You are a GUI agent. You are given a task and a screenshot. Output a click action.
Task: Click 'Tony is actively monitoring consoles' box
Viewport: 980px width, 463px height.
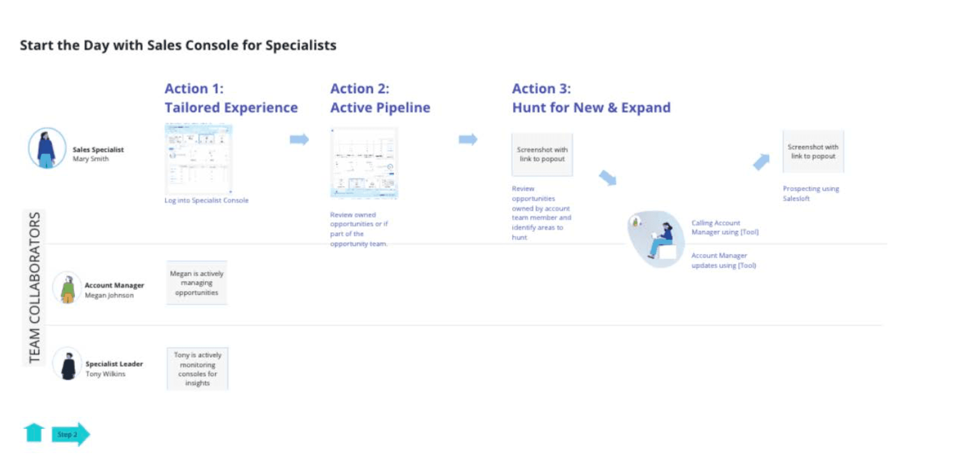tap(197, 369)
